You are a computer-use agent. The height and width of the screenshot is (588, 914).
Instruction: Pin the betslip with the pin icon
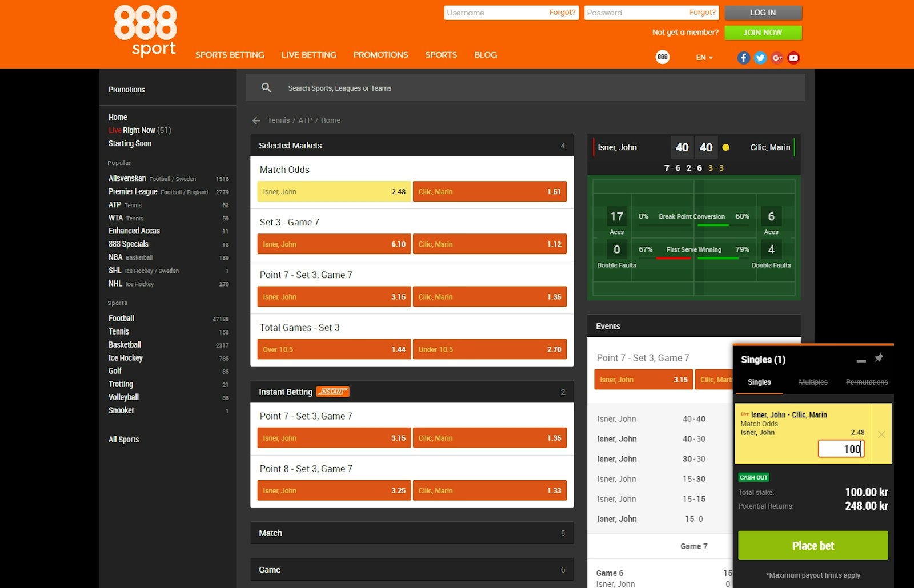pos(879,358)
